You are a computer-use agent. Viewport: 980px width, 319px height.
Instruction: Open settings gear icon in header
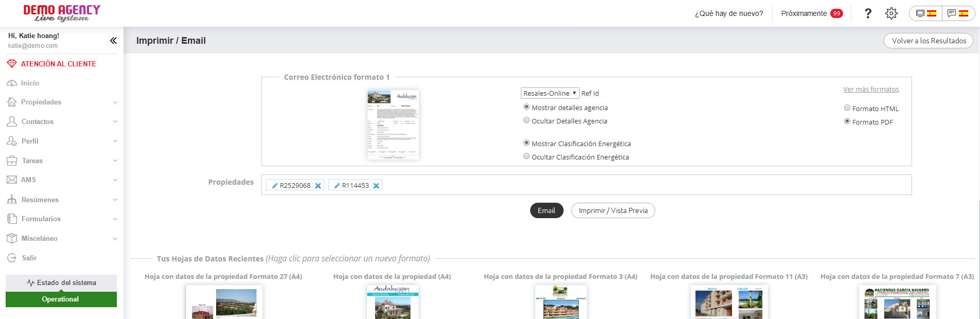click(x=891, y=13)
